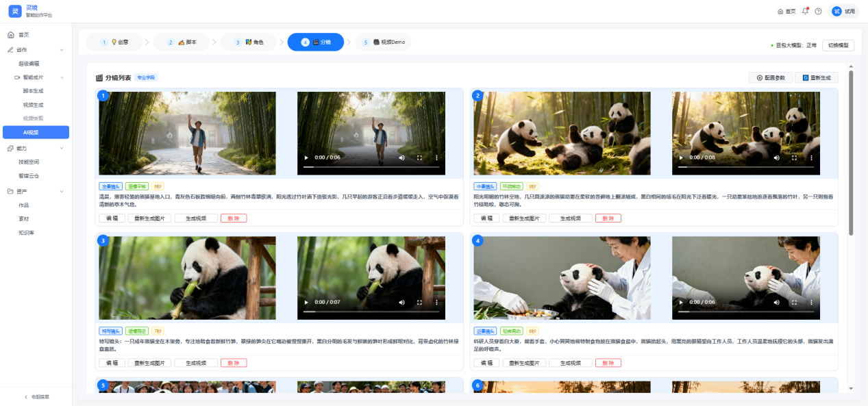Open more options on card 3 video
868x406 pixels.
(x=436, y=302)
